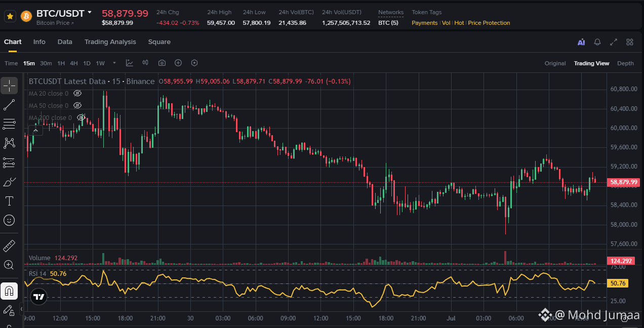Toggle visibility of MA 50 indicator
Screen dimensions: 644x328
tap(77, 106)
